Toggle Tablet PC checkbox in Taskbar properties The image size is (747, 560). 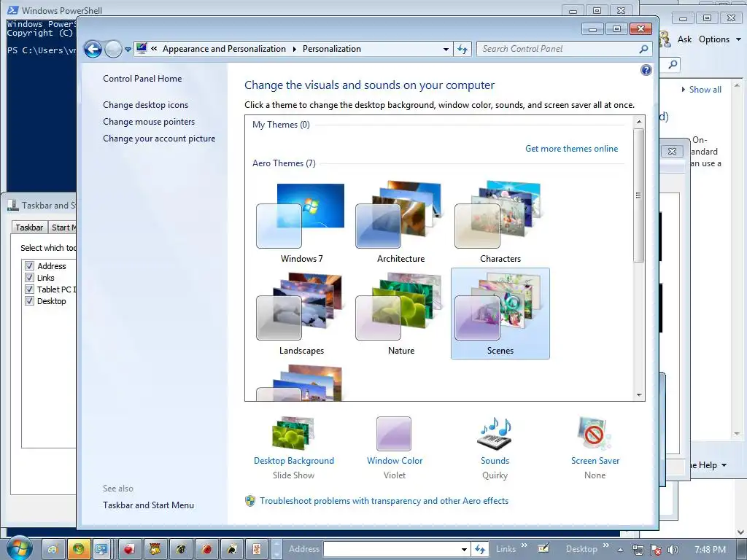coord(29,289)
